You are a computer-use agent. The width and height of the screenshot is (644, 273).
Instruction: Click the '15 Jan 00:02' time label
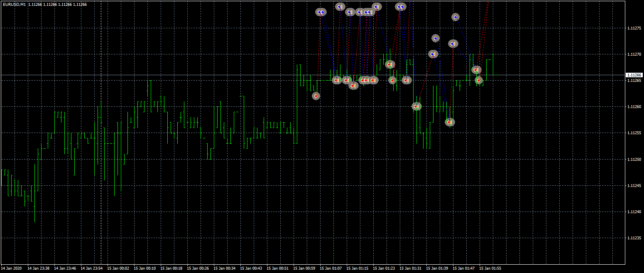[118, 268]
